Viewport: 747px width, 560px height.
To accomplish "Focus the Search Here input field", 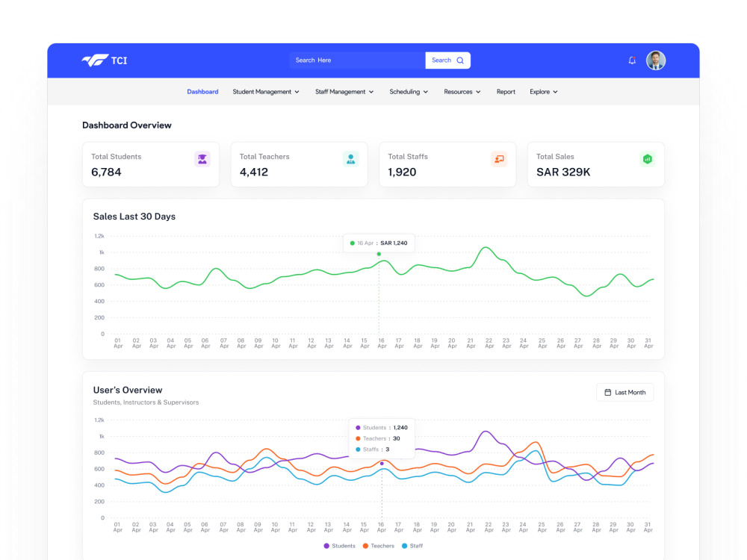I will pyautogui.click(x=357, y=60).
